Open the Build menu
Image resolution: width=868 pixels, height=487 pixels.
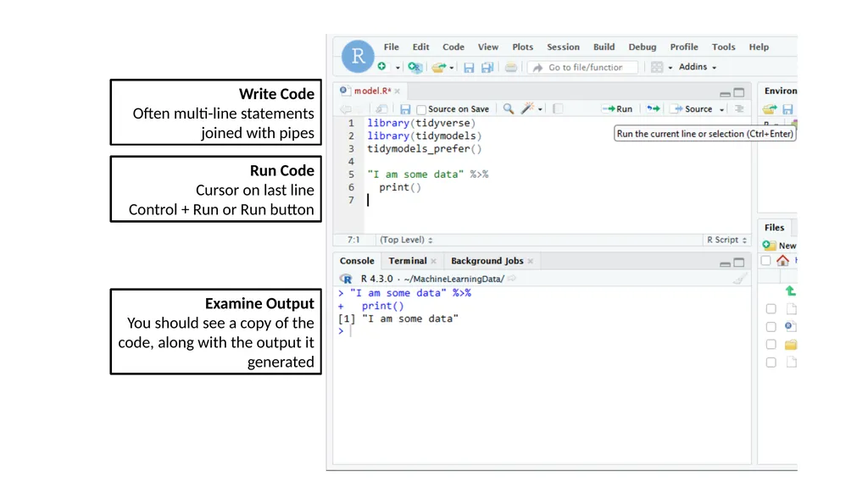(604, 47)
